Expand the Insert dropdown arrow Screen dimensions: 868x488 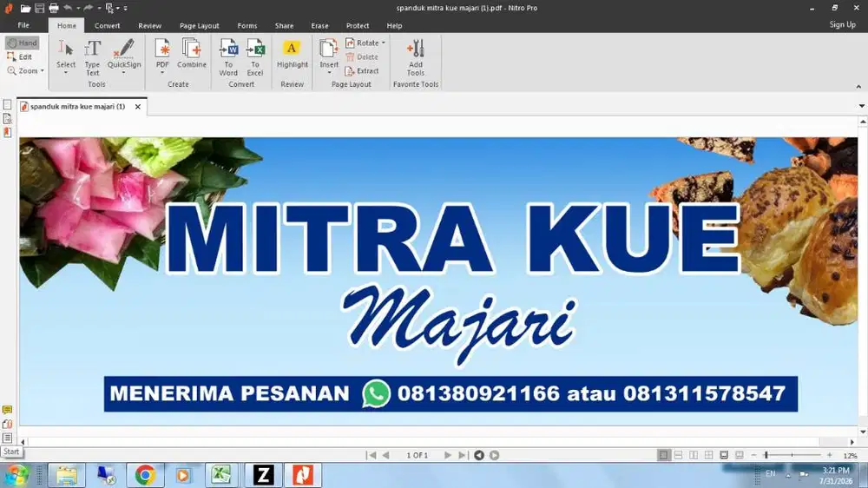coord(329,73)
